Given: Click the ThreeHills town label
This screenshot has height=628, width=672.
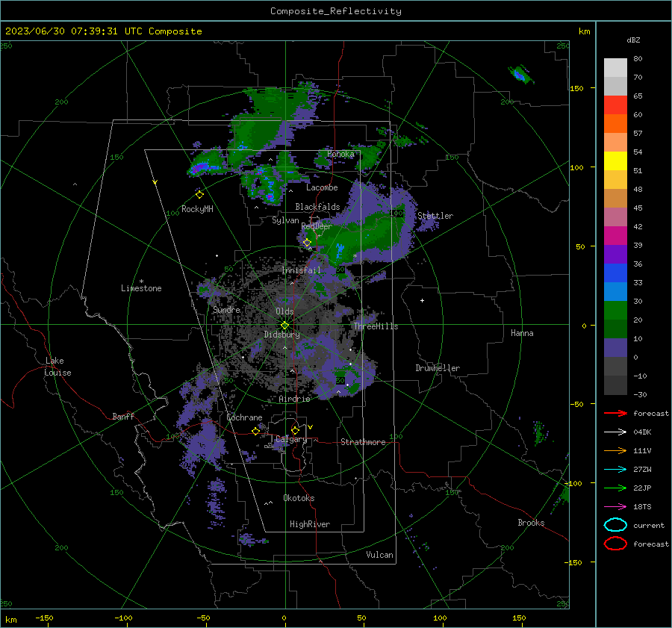Looking at the screenshot, I should [x=376, y=326].
